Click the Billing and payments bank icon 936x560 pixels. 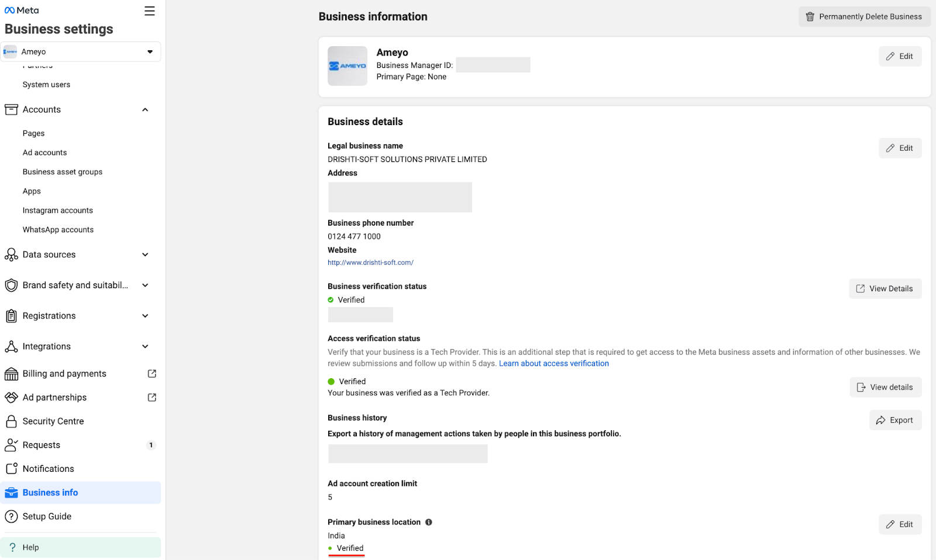[11, 374]
